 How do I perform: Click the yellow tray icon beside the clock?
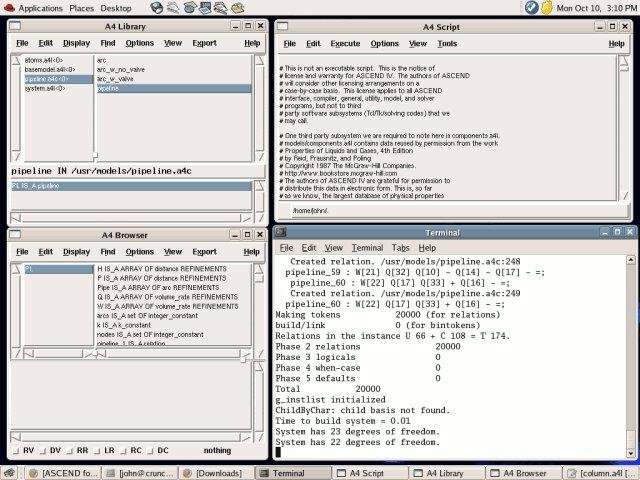[x=547, y=7]
